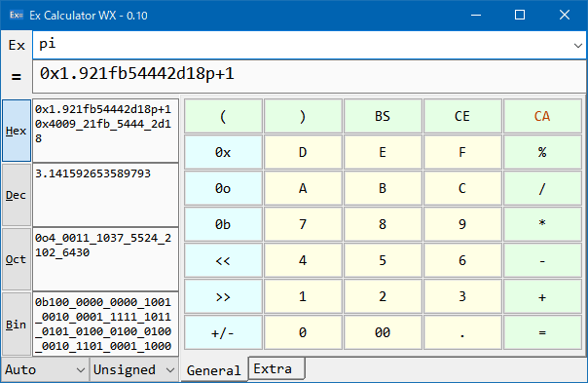The width and height of the screenshot is (588, 383).
Task: Click the shift left << key
Action: (x=223, y=260)
